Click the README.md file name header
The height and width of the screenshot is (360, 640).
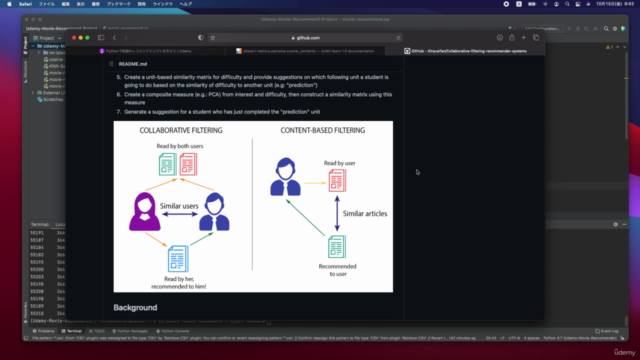tap(133, 64)
